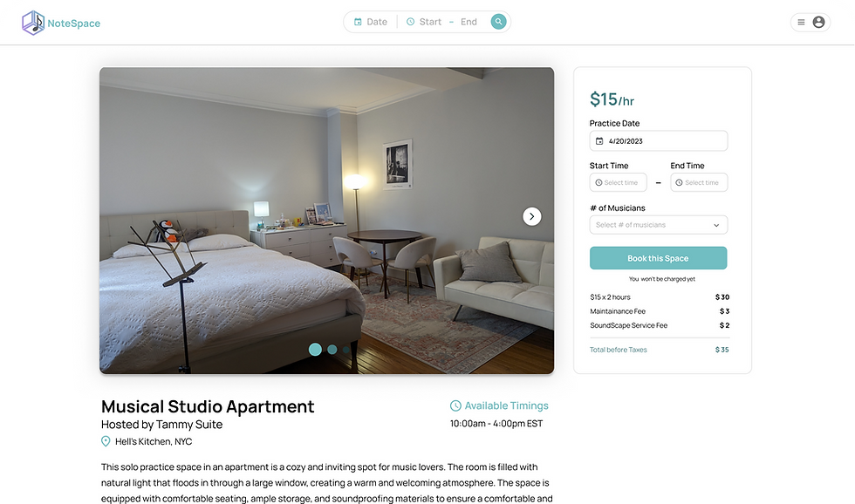Expand the number of musicians dropdown
Viewport: 855px width, 504px height.
658,225
